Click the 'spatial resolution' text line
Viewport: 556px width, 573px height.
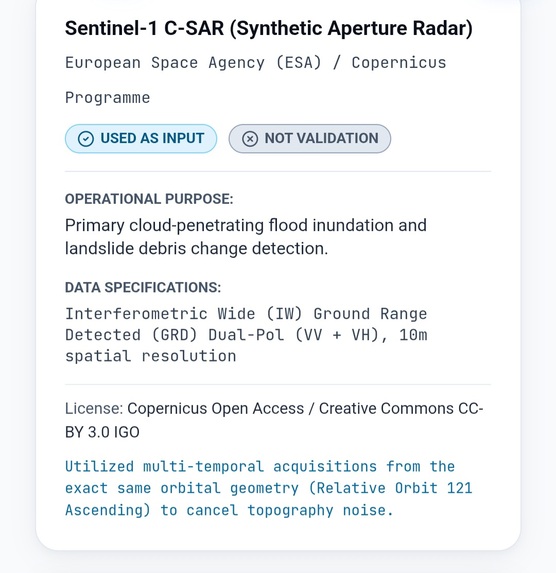151,356
